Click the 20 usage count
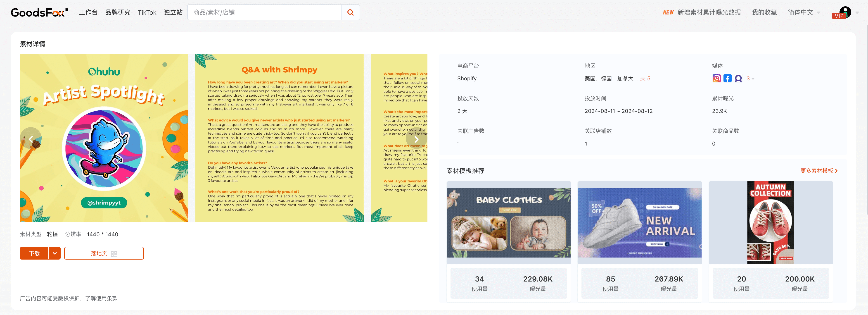868x315 pixels. pos(741,279)
